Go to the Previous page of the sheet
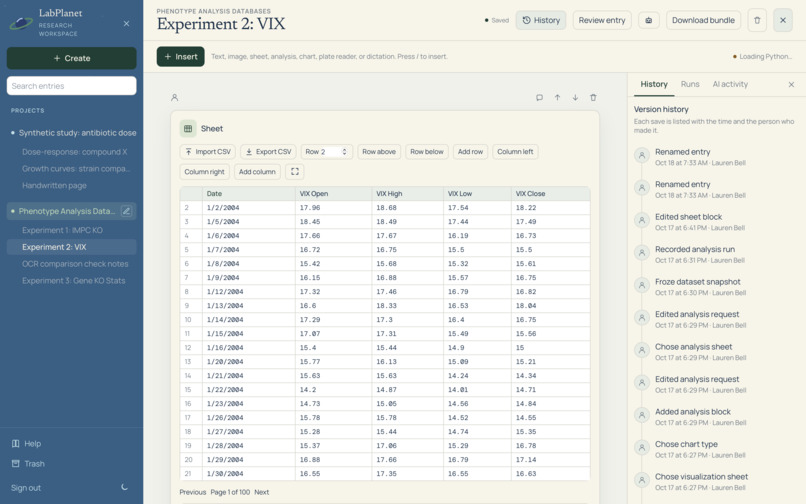 (193, 492)
